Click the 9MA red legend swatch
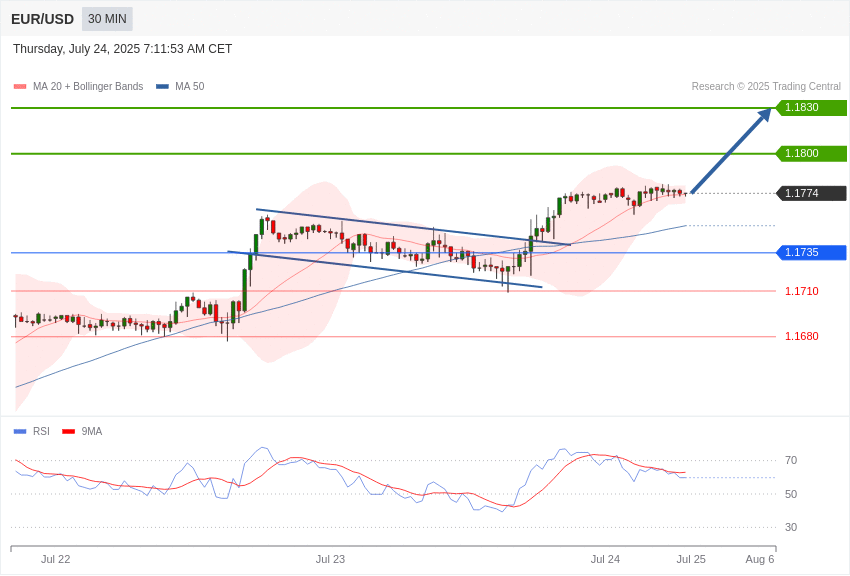850x576 pixels. [x=68, y=432]
